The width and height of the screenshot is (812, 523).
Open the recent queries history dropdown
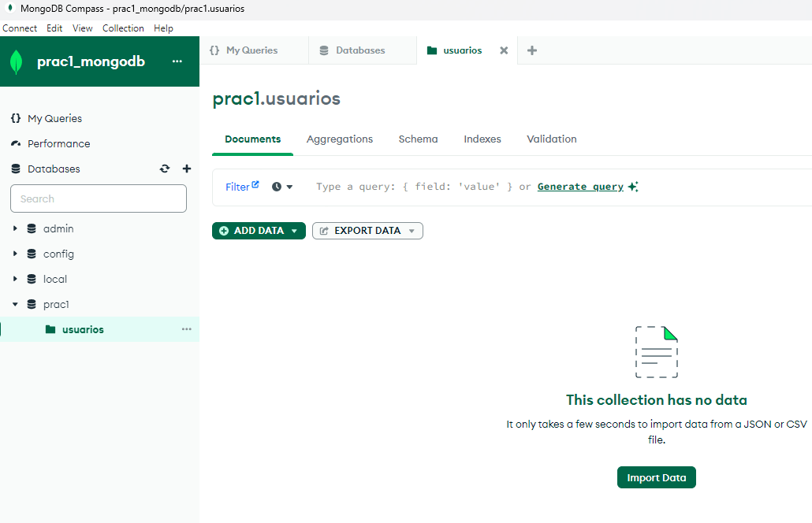(x=282, y=187)
